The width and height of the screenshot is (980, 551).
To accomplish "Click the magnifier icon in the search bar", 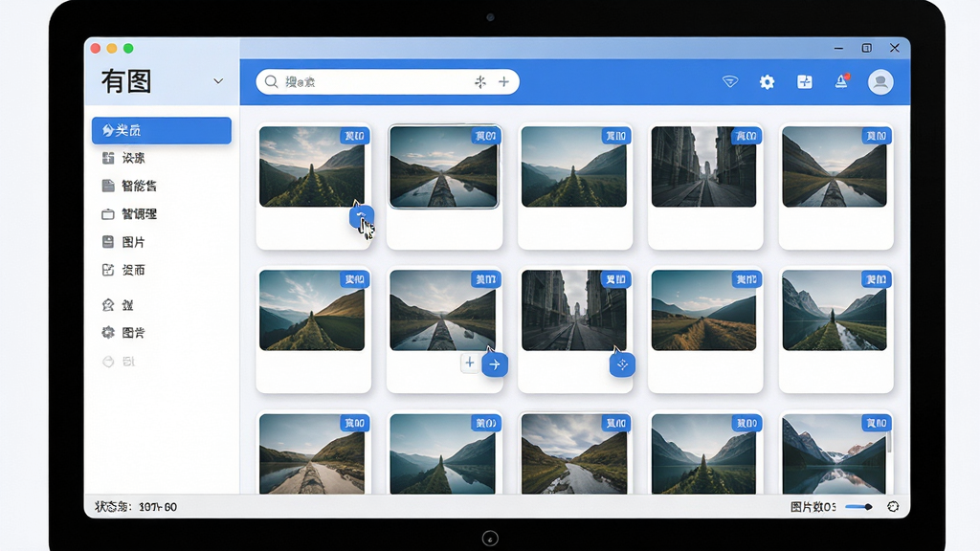I will tap(271, 82).
